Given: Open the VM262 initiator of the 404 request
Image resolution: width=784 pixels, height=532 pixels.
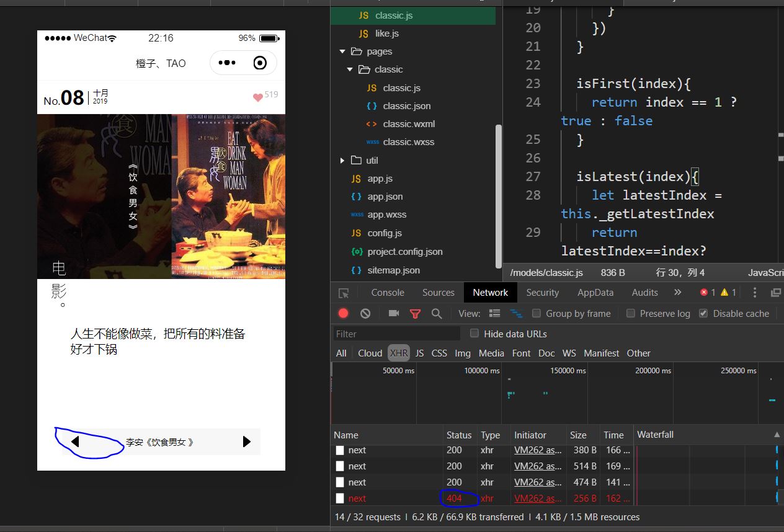Looking at the screenshot, I should click(x=538, y=498).
